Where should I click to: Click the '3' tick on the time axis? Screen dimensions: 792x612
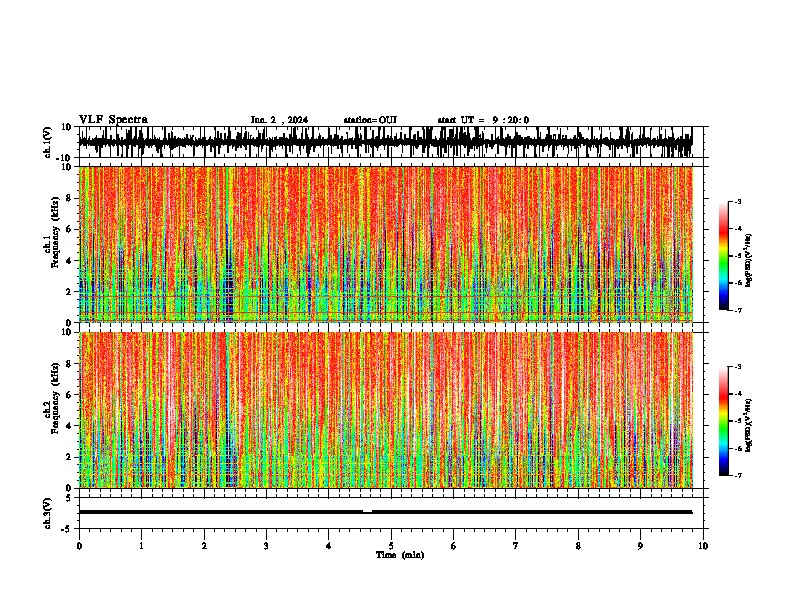(266, 546)
